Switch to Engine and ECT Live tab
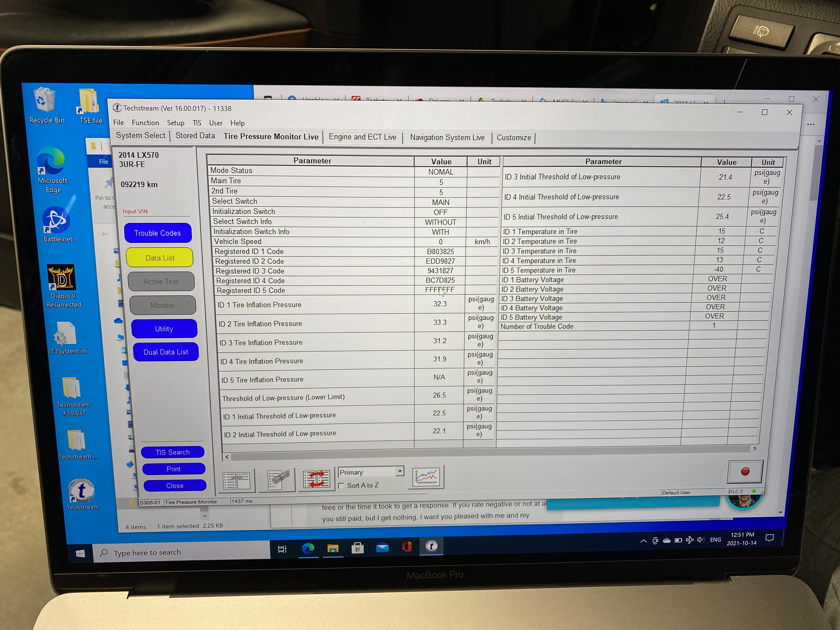This screenshot has height=630, width=840. (362, 137)
